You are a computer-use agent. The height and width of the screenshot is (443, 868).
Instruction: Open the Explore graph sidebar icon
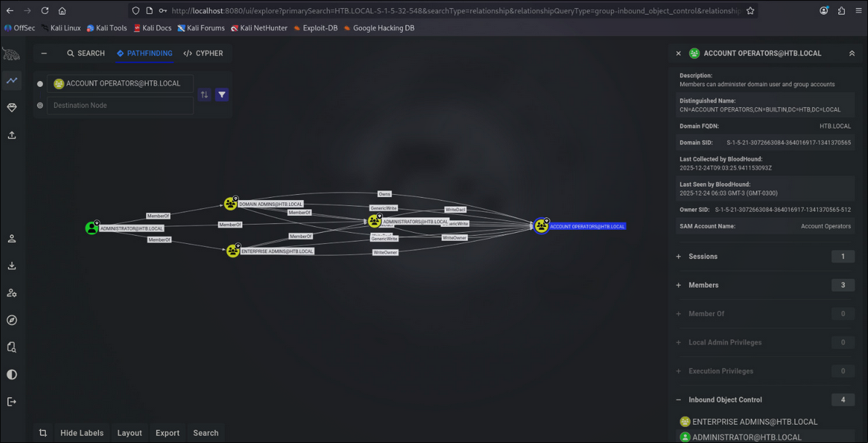tap(12, 81)
